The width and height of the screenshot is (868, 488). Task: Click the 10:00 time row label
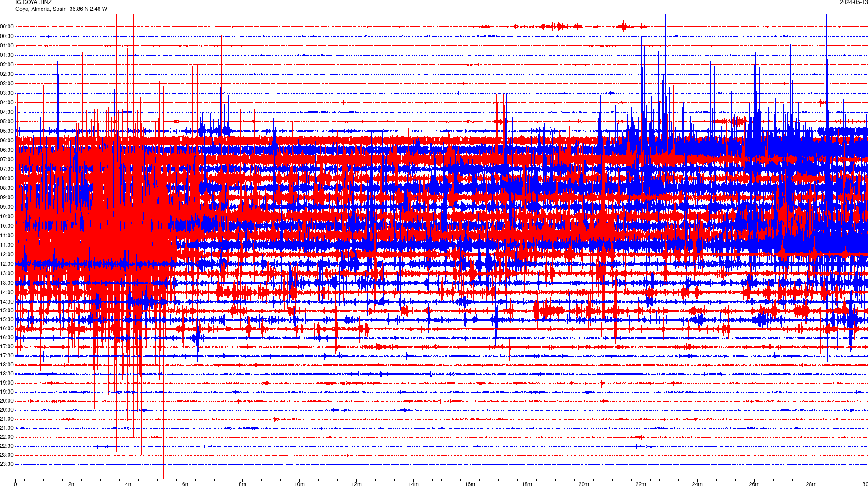tap(7, 216)
